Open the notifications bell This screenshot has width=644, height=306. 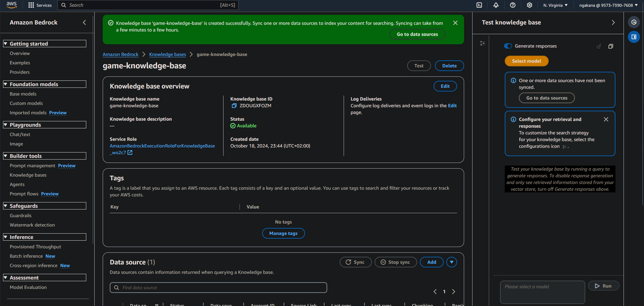pyautogui.click(x=496, y=5)
